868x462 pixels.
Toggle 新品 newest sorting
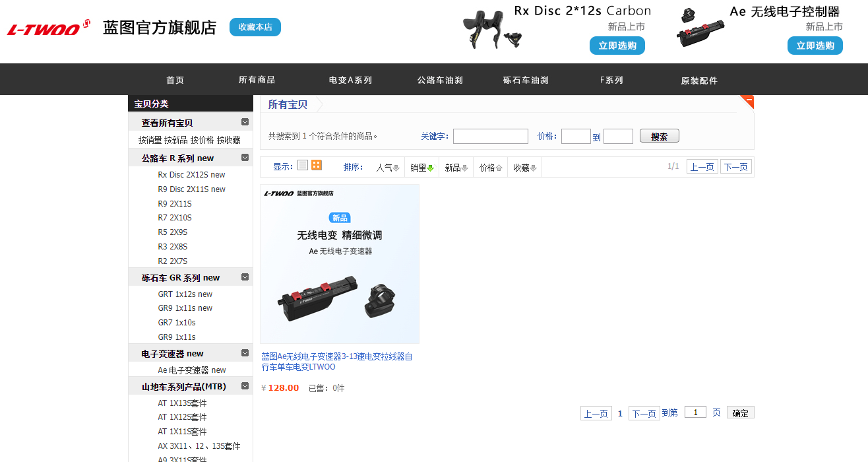point(456,167)
